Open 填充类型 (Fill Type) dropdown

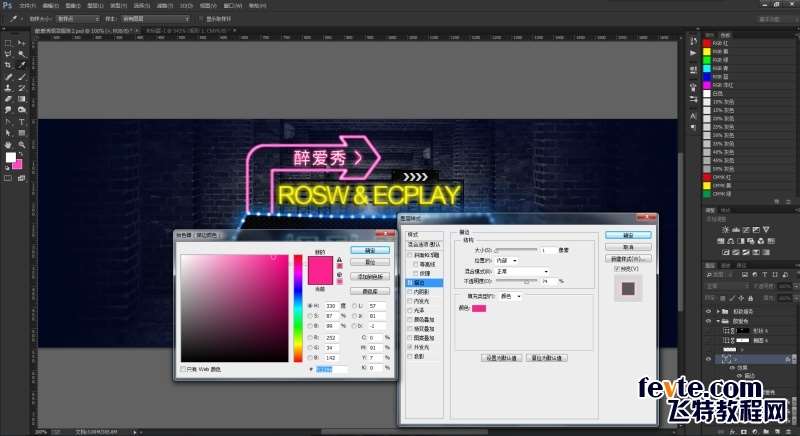(x=511, y=296)
